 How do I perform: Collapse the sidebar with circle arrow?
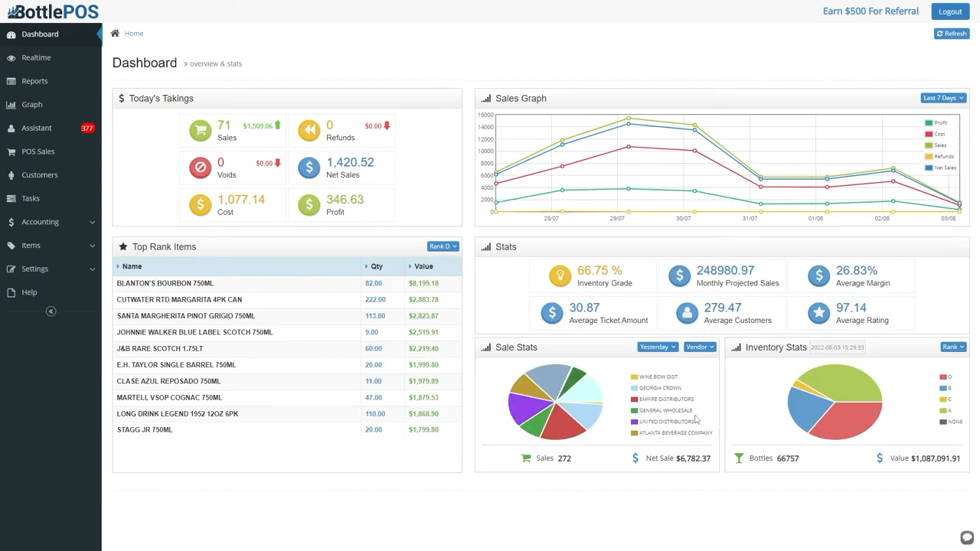point(51,311)
